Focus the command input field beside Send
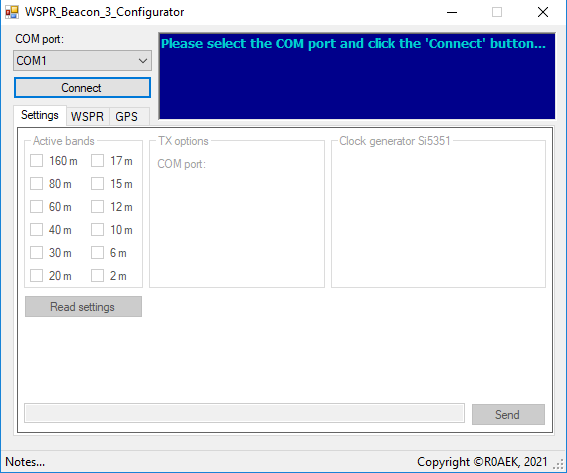The height and width of the screenshot is (473, 567). pos(244,413)
